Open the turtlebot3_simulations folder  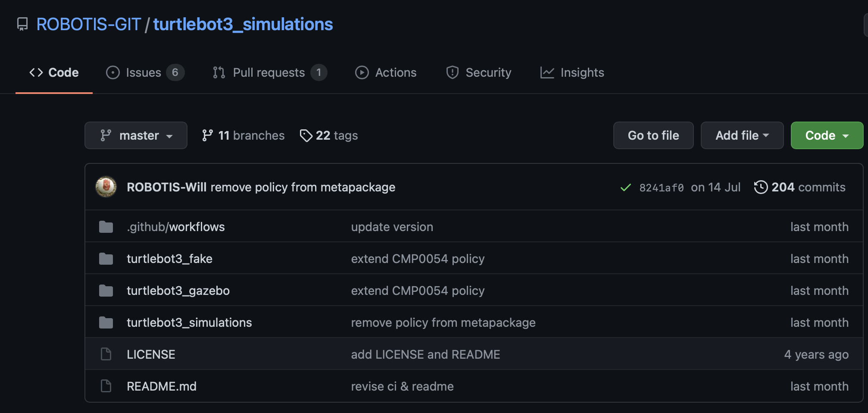(x=189, y=322)
